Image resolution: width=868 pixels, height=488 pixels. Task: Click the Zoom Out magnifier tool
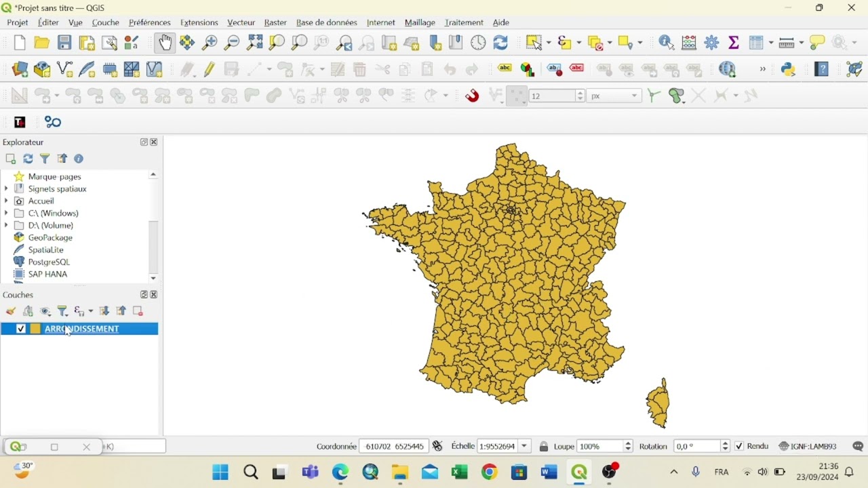(x=232, y=43)
